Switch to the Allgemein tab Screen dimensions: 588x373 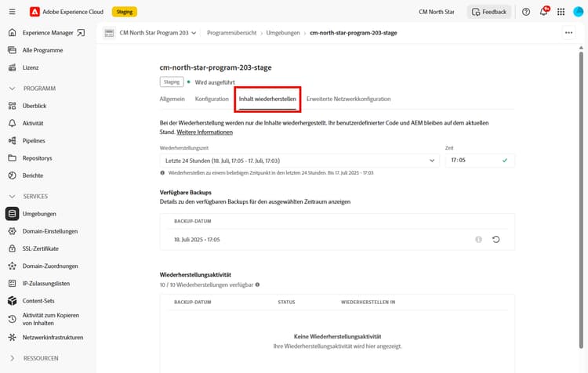click(x=172, y=99)
